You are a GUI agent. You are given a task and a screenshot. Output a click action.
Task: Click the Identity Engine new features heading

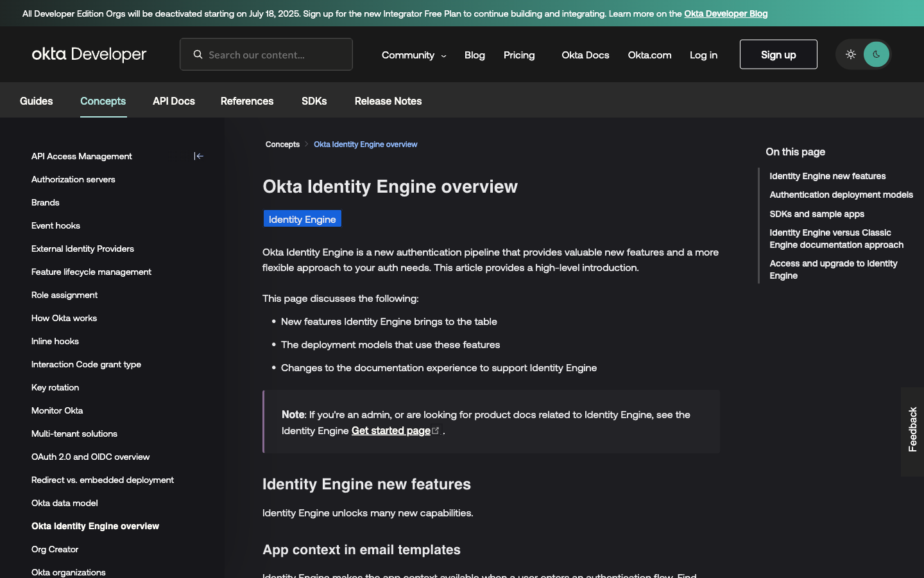[x=366, y=484]
